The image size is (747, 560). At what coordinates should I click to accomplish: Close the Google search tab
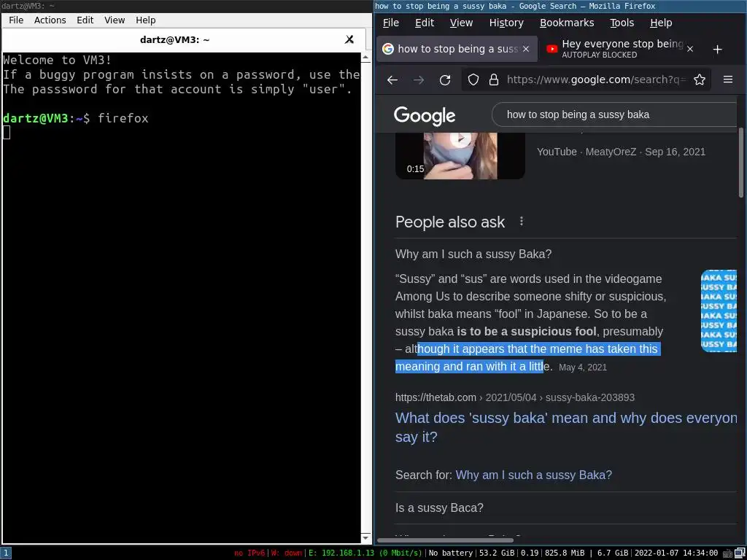(526, 49)
